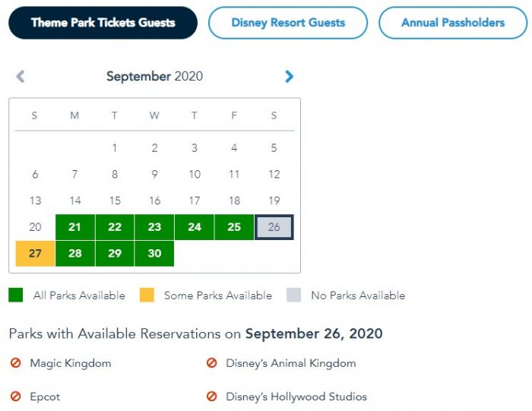Select September 21 on the calendar
Image resolution: width=532 pixels, height=411 pixels.
(74, 227)
